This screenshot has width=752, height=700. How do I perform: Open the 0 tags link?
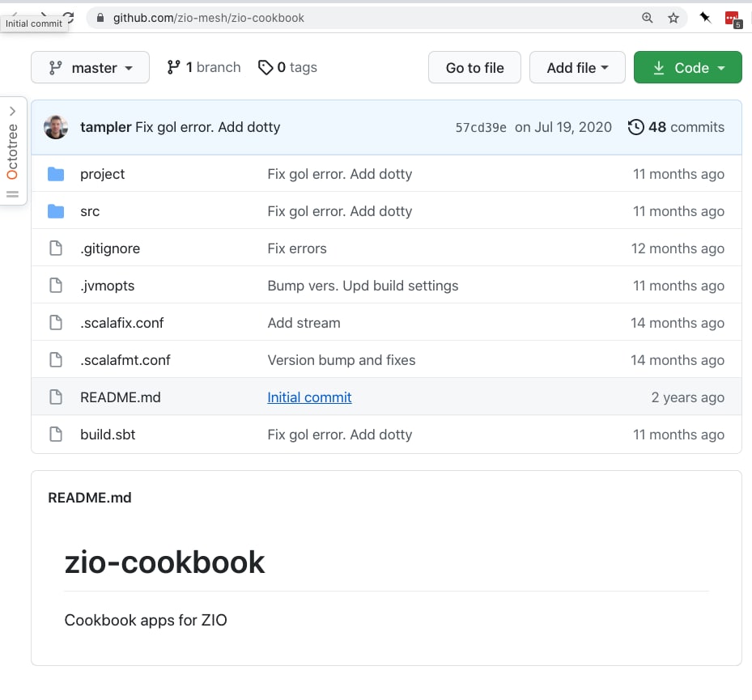pyautogui.click(x=287, y=67)
